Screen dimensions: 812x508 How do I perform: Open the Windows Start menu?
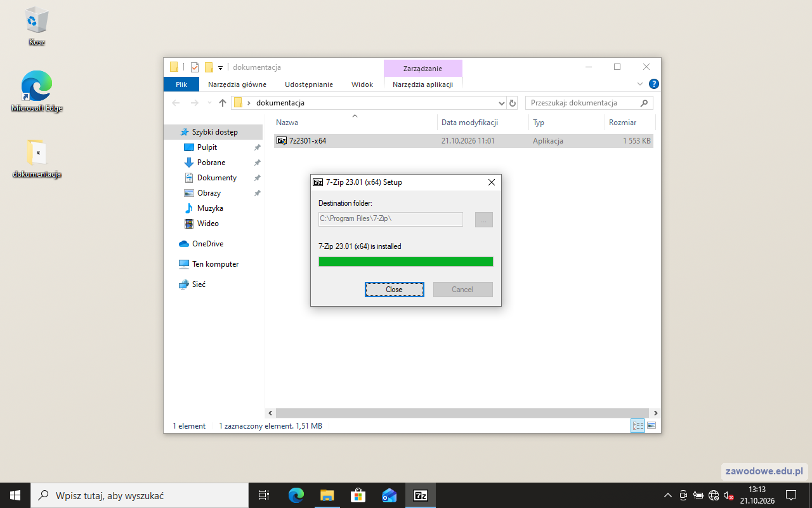tap(15, 495)
